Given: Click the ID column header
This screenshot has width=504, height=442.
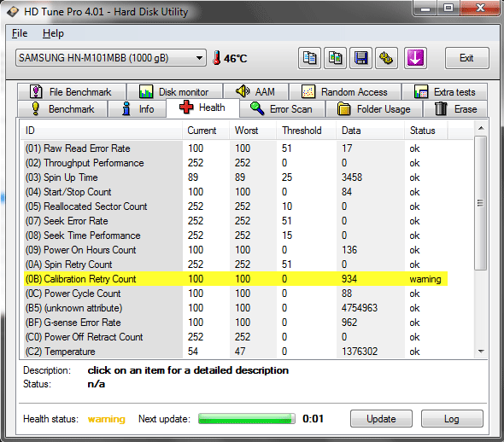Looking at the screenshot, I should [102, 131].
